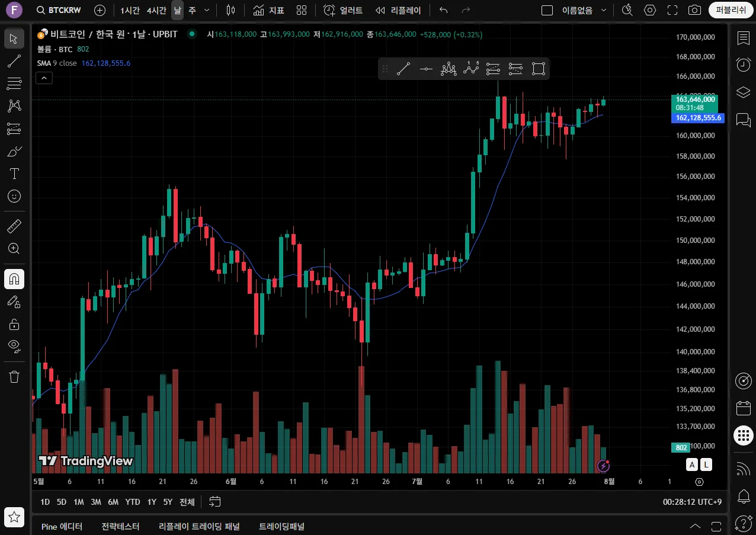Toggle stay in drawing mode
This screenshot has width=756, height=535.
click(x=14, y=302)
